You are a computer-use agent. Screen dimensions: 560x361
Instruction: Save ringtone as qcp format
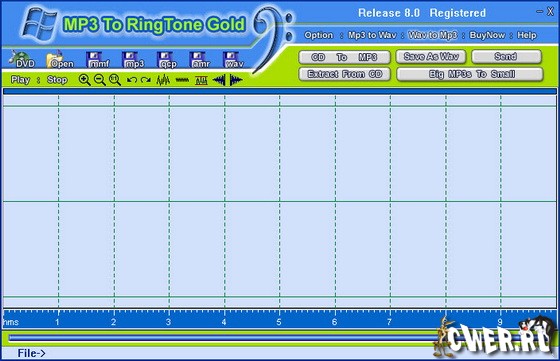pyautogui.click(x=167, y=60)
